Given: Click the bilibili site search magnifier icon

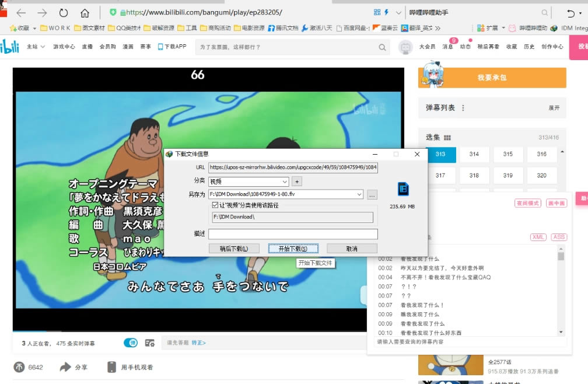Looking at the screenshot, I should click(x=382, y=47).
